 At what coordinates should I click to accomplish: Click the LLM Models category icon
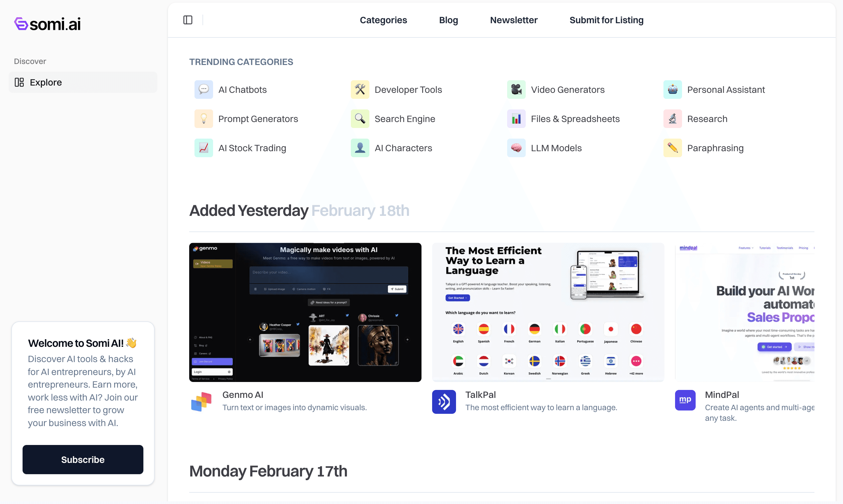[516, 148]
